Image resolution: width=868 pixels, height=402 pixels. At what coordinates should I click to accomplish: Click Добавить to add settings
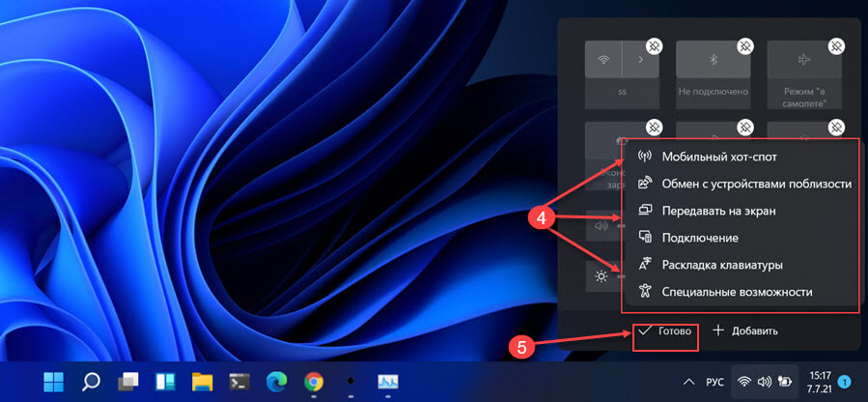pyautogui.click(x=745, y=331)
